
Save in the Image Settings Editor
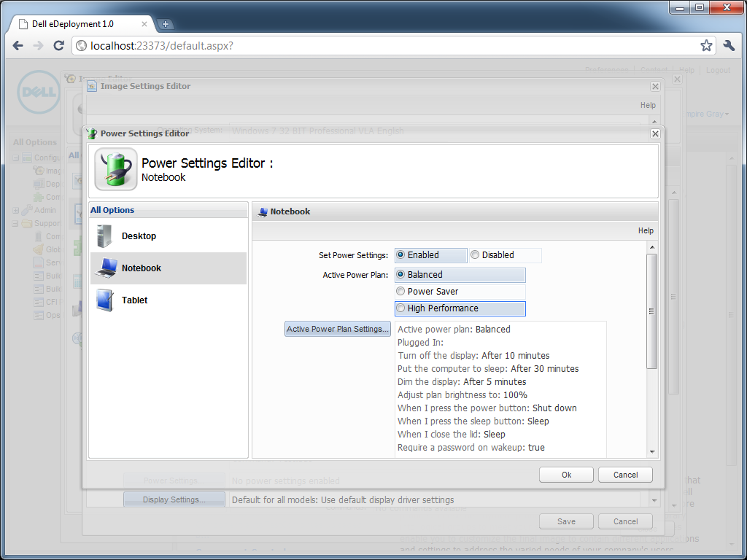click(566, 521)
